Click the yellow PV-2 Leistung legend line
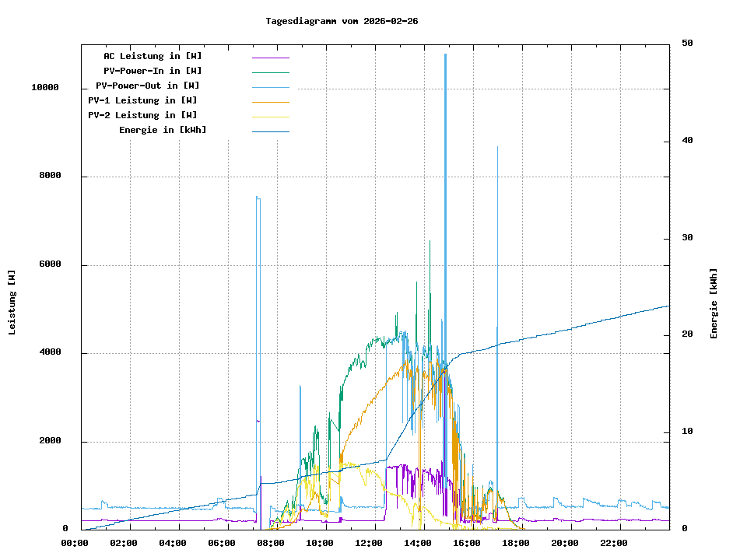The image size is (747, 560). click(270, 117)
